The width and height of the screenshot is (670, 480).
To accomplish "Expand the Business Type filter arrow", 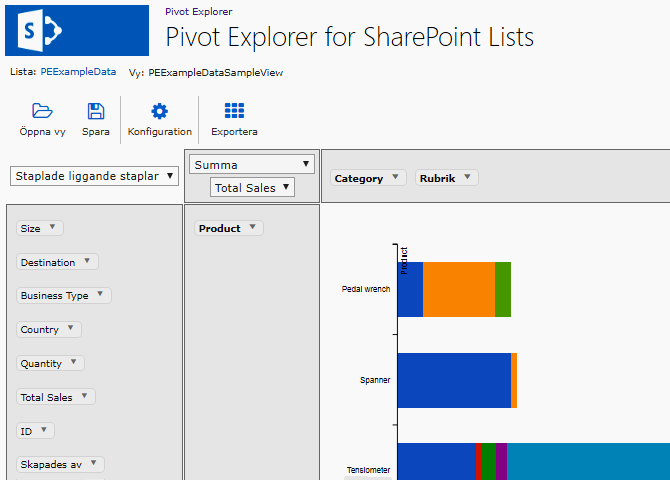I will click(100, 294).
